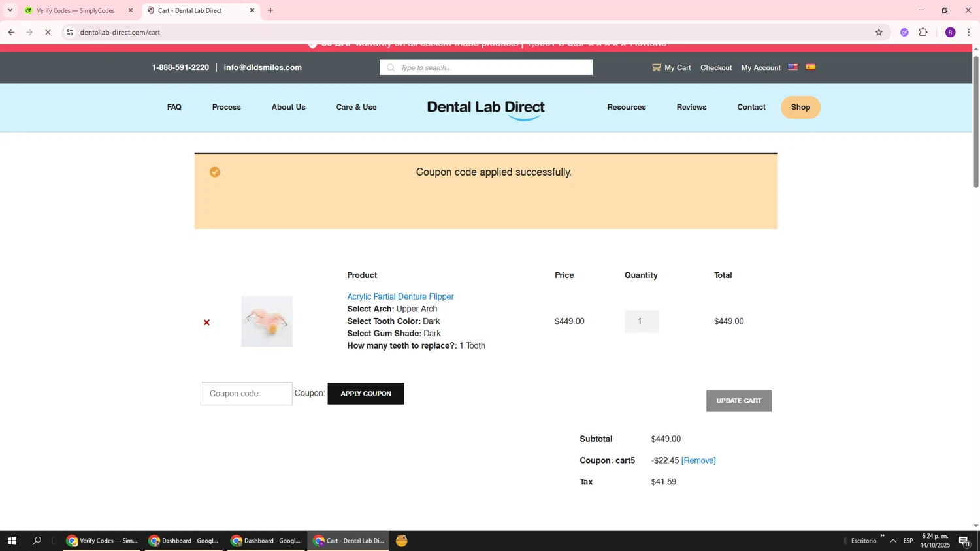Open Care & Use menu item

point(357,107)
